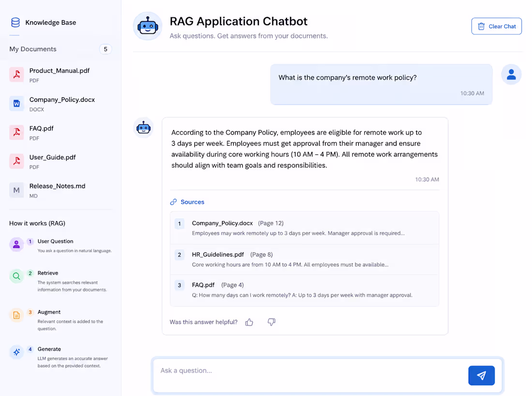The height and width of the screenshot is (396, 532).
Task: Click the 'RAG Application Chatbot' title
Action: click(x=238, y=21)
